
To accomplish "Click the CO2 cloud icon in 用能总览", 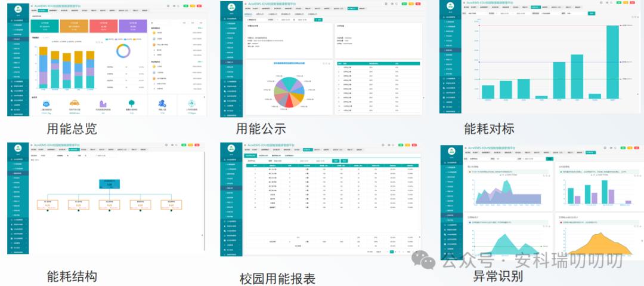I will coord(47,103).
